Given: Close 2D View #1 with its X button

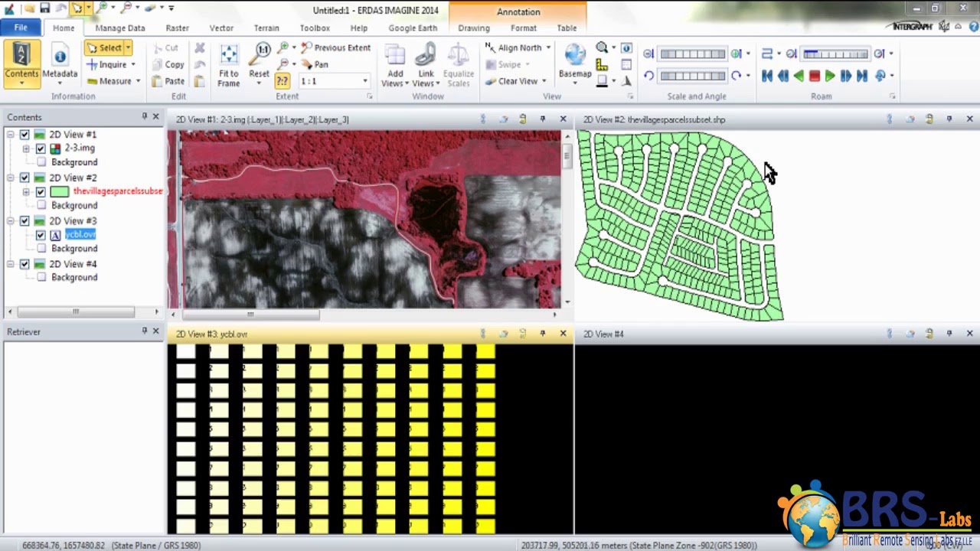Looking at the screenshot, I should coord(563,119).
